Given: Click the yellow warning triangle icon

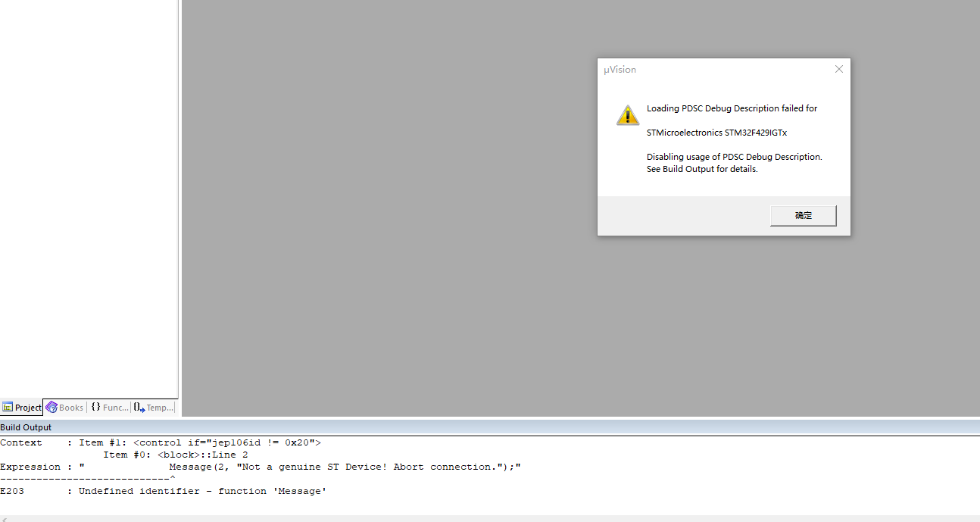Looking at the screenshot, I should pos(627,115).
